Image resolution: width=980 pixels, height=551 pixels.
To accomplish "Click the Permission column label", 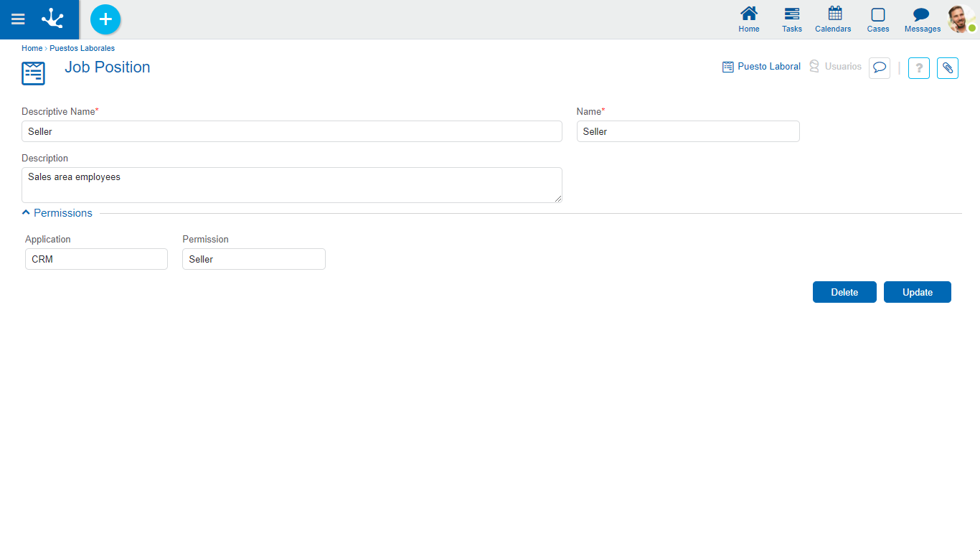I will (x=205, y=240).
